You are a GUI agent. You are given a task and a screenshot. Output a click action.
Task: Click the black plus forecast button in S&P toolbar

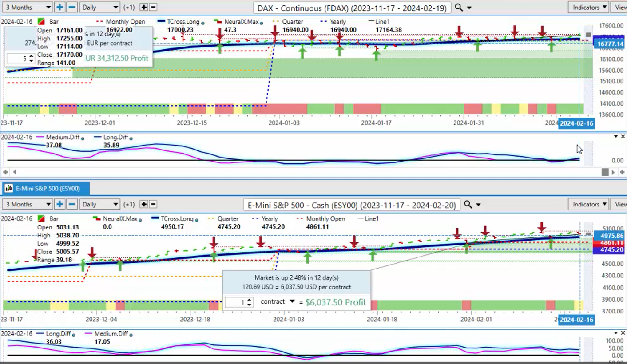point(143,204)
